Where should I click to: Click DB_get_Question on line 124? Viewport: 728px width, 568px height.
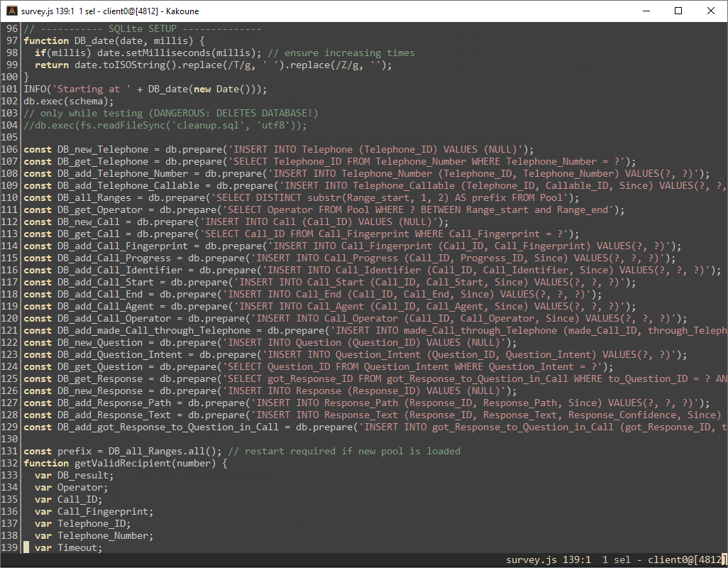tap(100, 367)
